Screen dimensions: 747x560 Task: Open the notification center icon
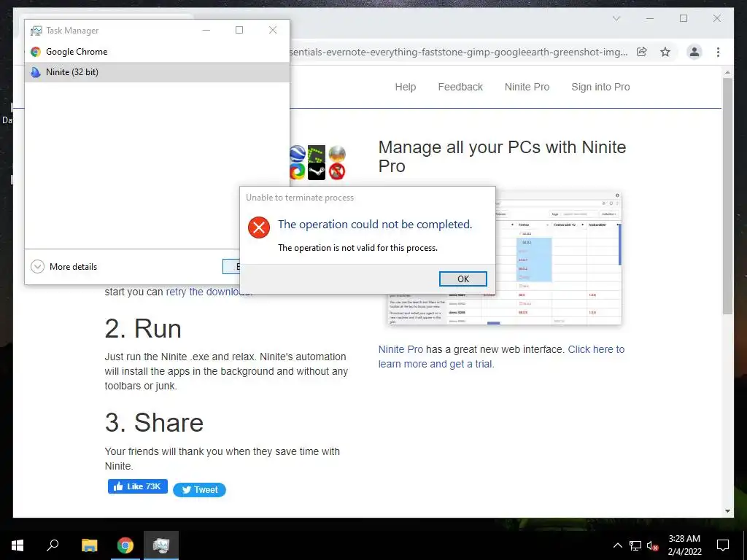pos(723,545)
